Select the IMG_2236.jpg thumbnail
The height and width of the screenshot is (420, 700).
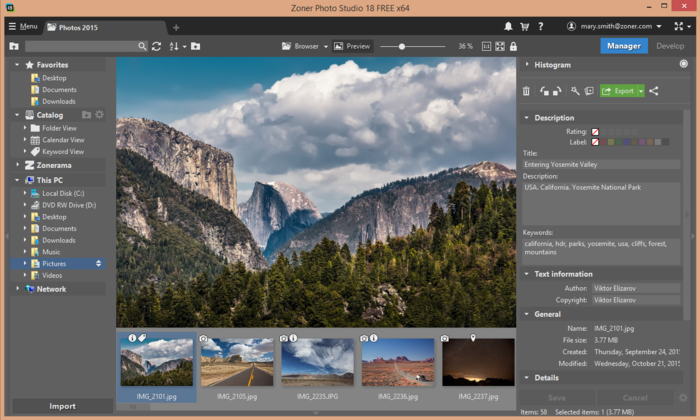[397, 362]
